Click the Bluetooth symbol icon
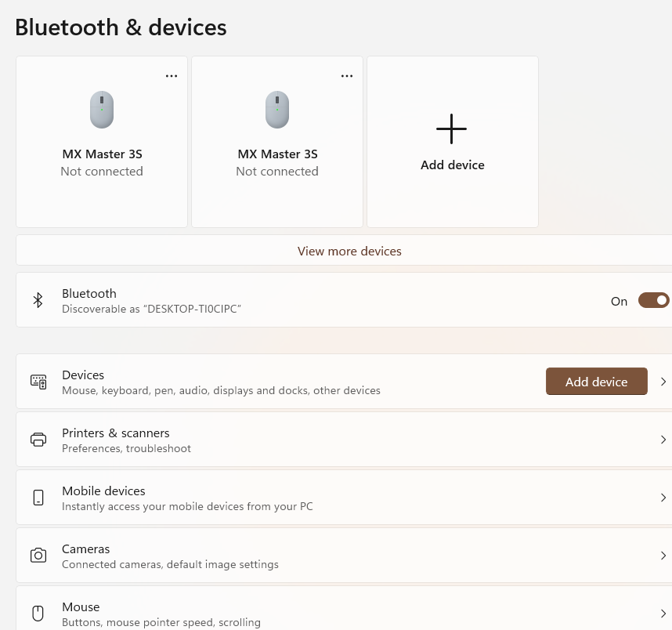Viewport: 672px width, 630px height. (38, 300)
